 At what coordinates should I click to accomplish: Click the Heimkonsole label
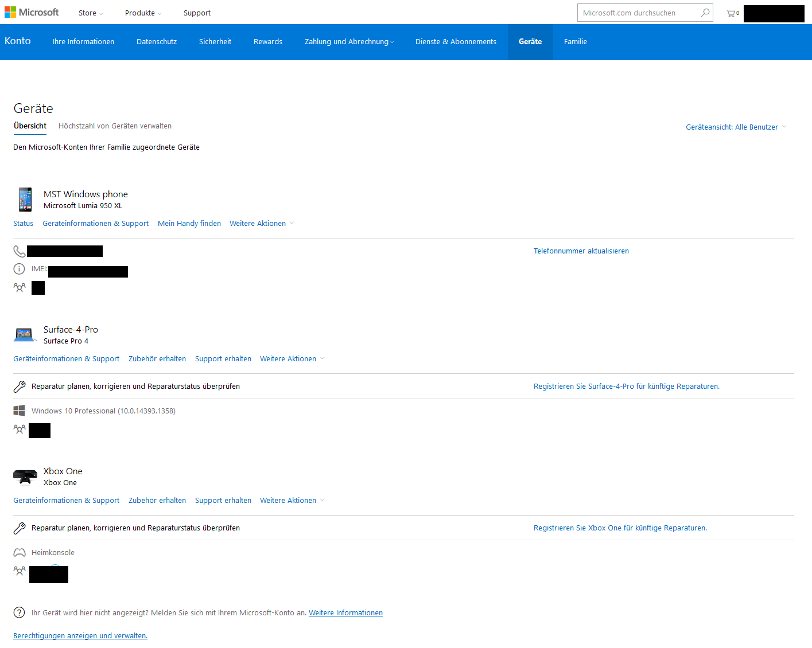(x=53, y=553)
